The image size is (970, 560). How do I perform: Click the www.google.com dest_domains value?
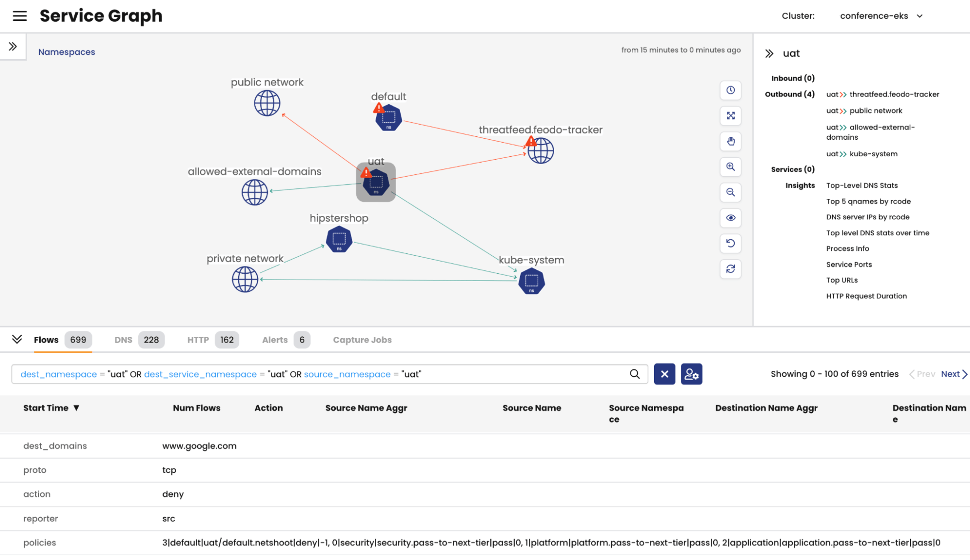coord(199,446)
